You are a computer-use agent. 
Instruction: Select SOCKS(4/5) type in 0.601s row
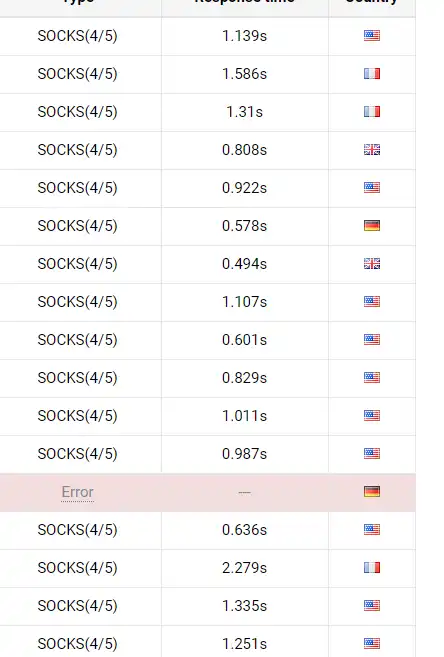(77, 340)
